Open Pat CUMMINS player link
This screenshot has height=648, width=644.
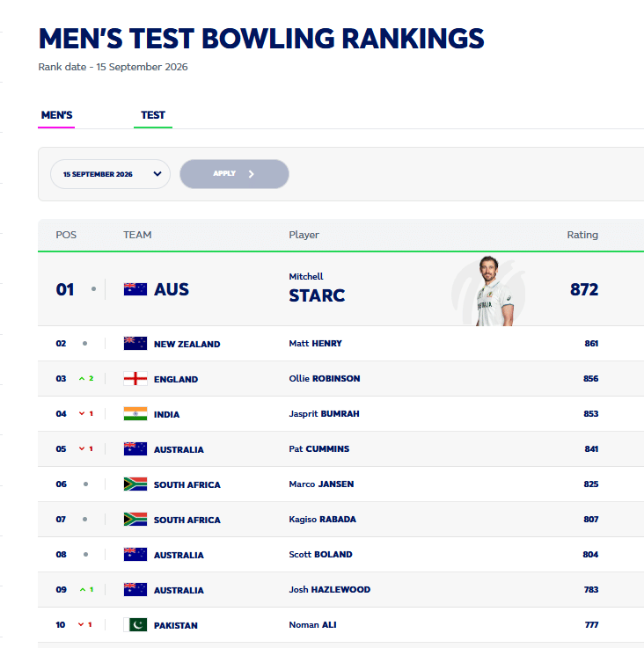coord(318,448)
